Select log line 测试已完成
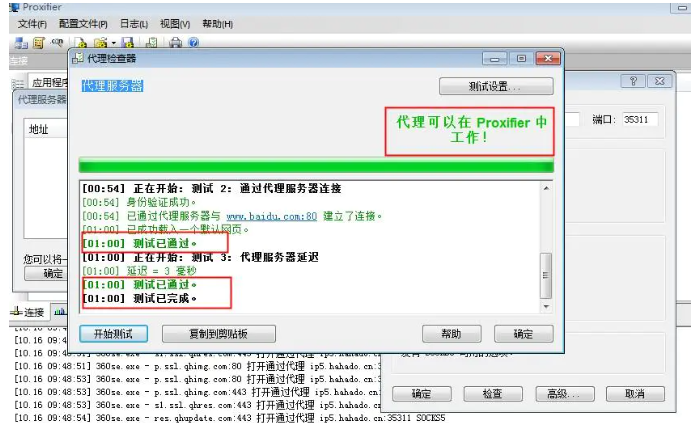Viewport: 696px width, 423px height. pos(139,299)
